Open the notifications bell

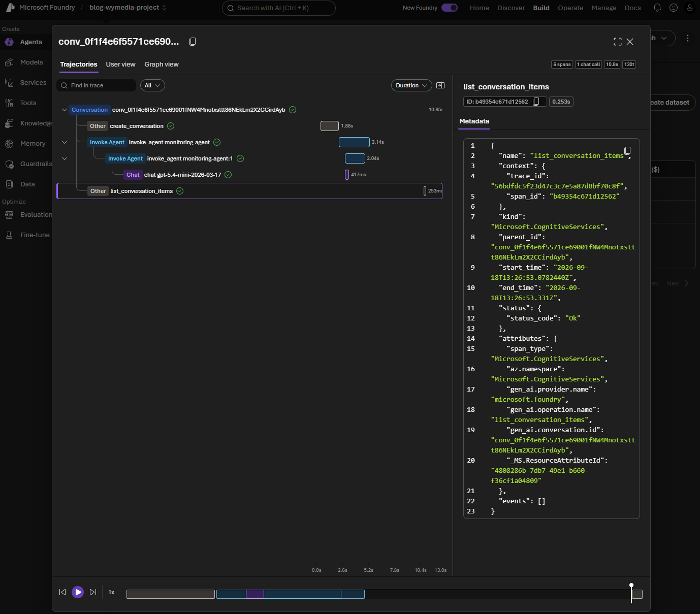pyautogui.click(x=657, y=8)
